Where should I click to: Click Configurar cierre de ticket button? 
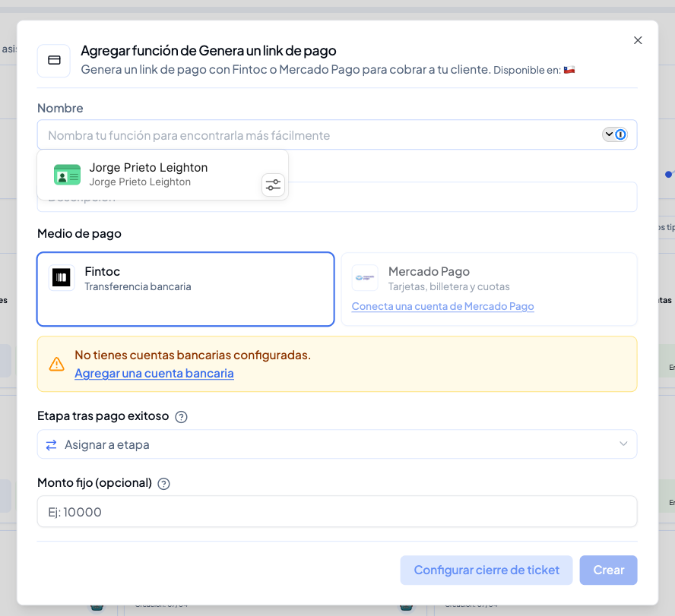click(x=486, y=570)
